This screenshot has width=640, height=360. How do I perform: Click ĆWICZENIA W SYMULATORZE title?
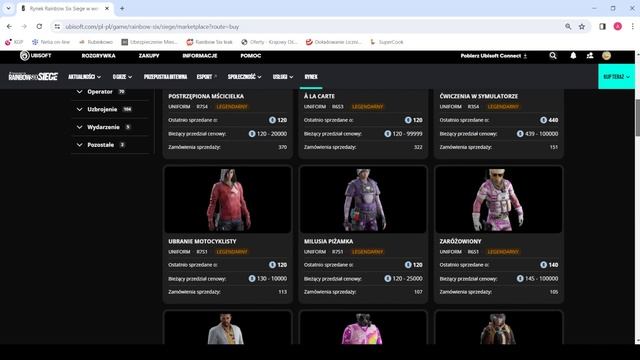click(x=479, y=96)
